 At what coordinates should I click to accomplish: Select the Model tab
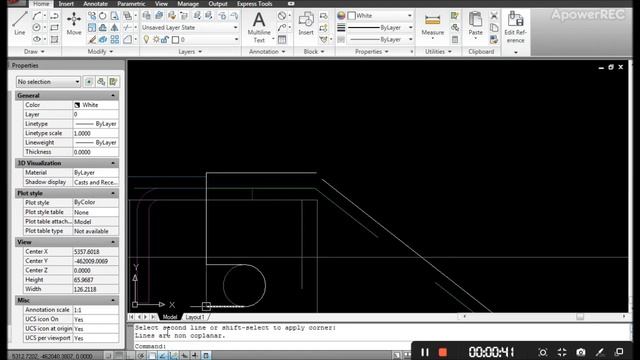(170, 317)
